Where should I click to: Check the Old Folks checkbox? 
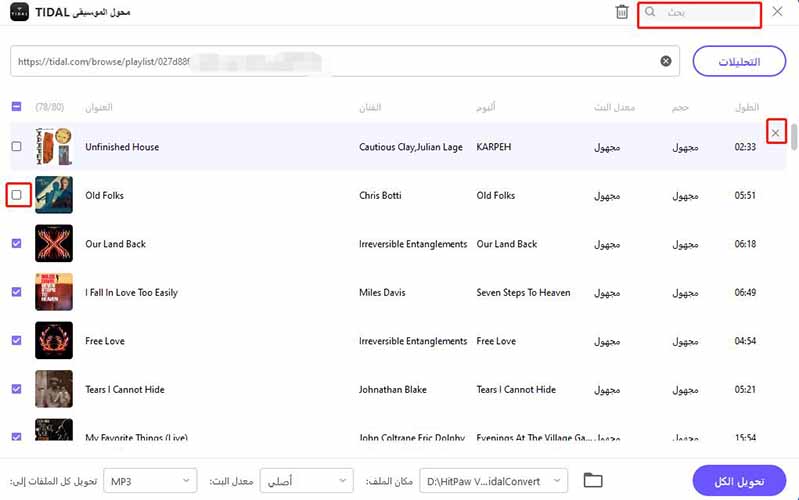click(16, 195)
